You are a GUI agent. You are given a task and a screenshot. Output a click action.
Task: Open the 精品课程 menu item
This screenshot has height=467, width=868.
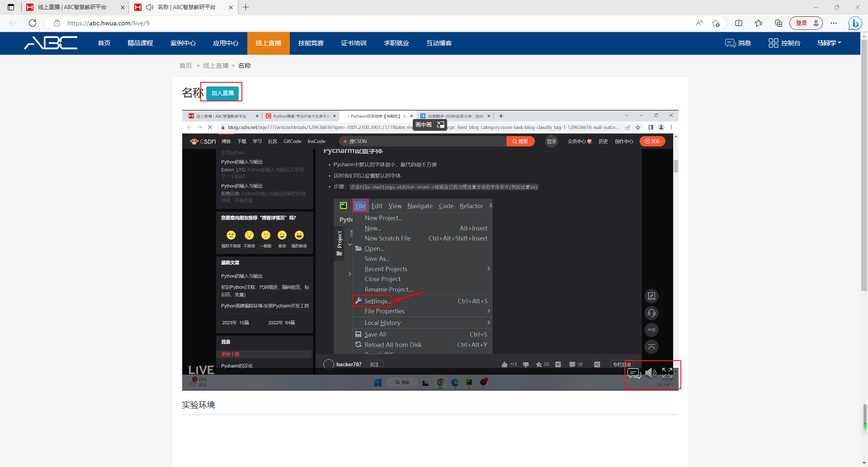tap(140, 43)
